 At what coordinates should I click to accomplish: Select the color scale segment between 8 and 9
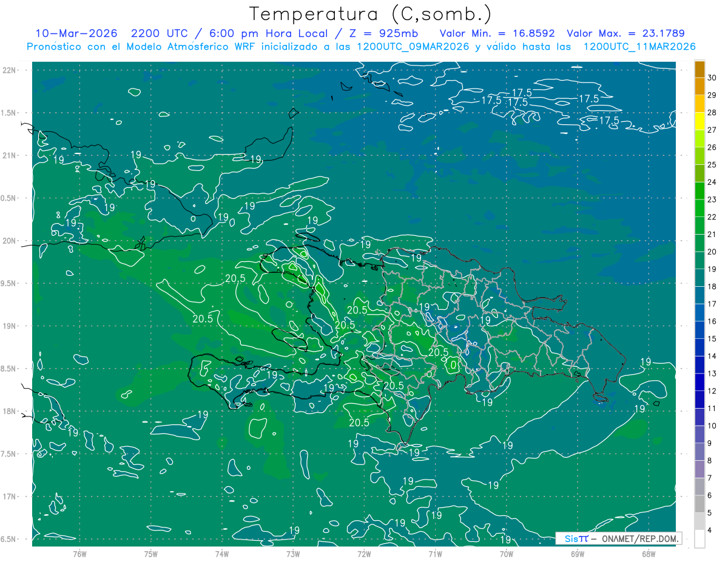pyautogui.click(x=700, y=452)
